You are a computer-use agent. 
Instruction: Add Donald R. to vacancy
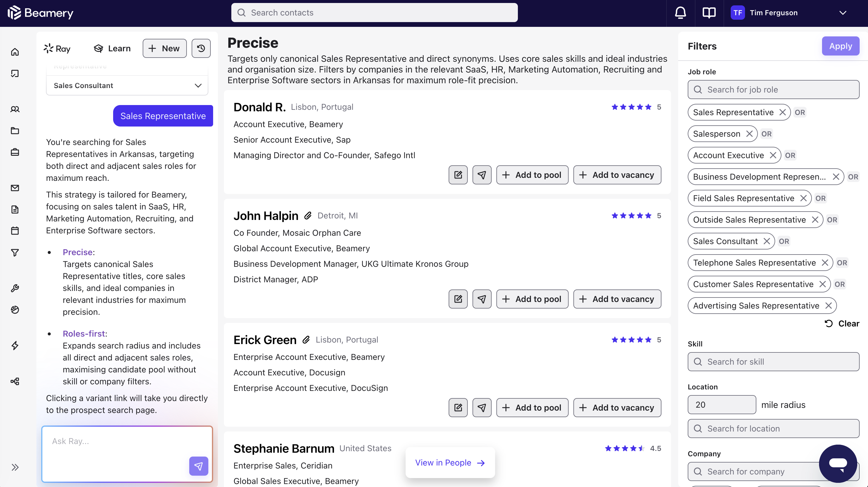click(617, 175)
